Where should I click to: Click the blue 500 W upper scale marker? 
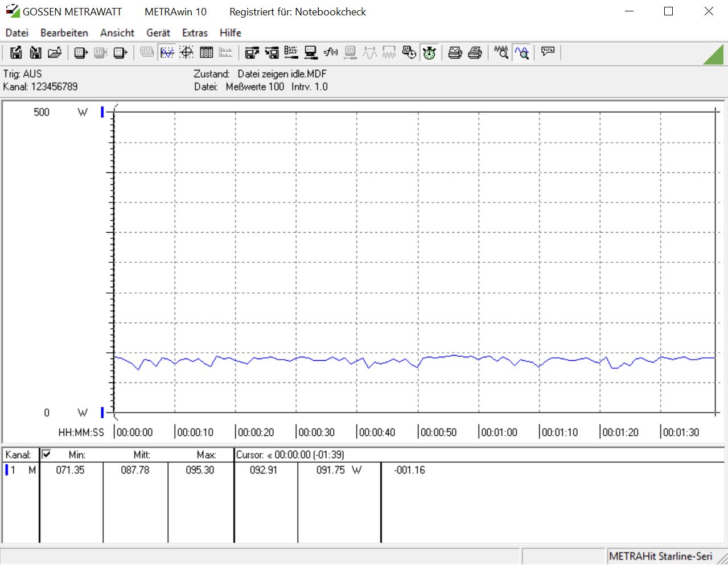[x=102, y=112]
